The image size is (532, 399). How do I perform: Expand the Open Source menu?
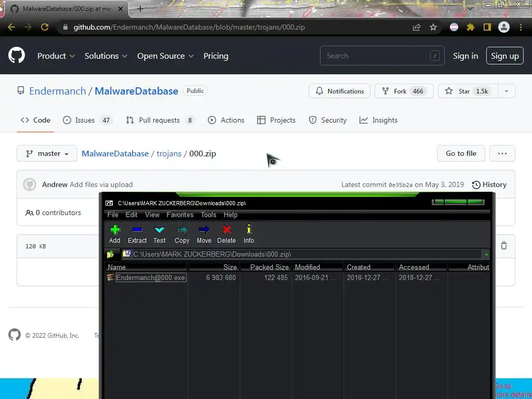[166, 56]
